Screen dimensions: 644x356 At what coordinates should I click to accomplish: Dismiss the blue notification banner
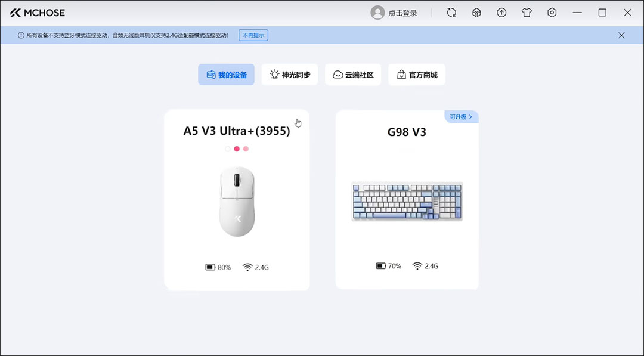[x=621, y=35]
